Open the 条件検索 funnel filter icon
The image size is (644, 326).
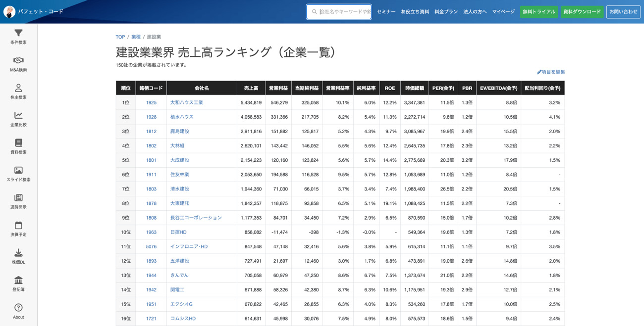[18, 33]
